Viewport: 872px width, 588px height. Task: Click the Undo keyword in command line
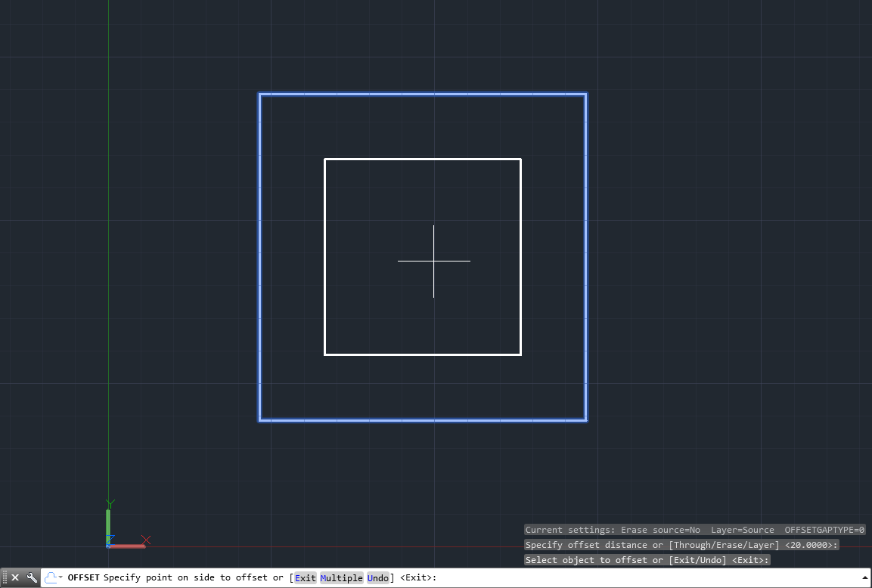click(x=378, y=577)
